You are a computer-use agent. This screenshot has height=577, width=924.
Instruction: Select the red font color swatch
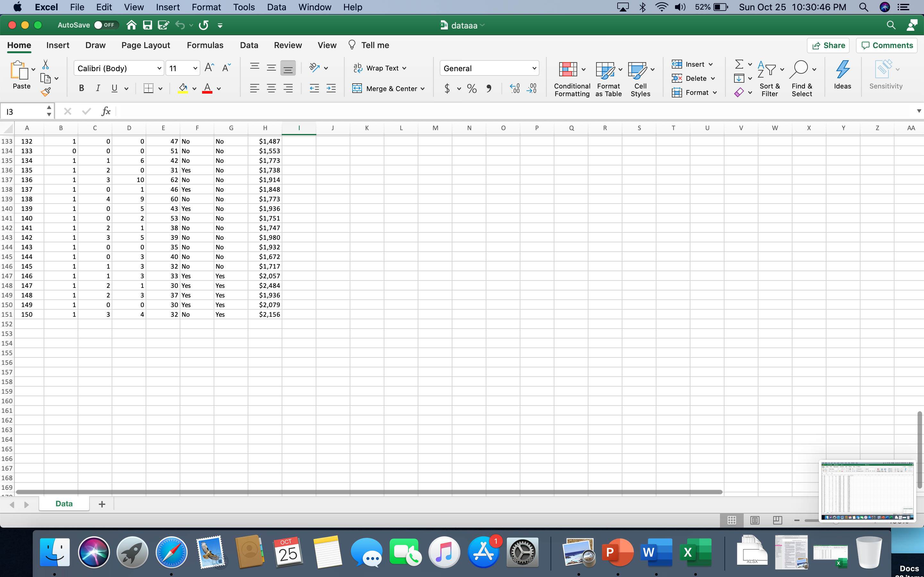(208, 92)
